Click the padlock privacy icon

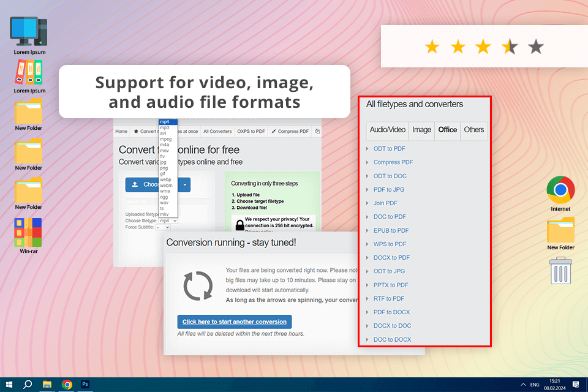pyautogui.click(x=240, y=225)
